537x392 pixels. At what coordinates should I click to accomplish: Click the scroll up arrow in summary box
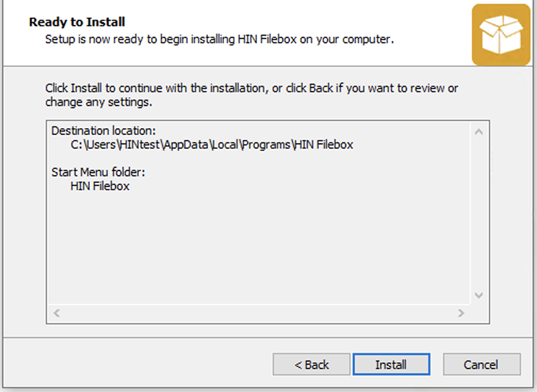[x=479, y=132]
